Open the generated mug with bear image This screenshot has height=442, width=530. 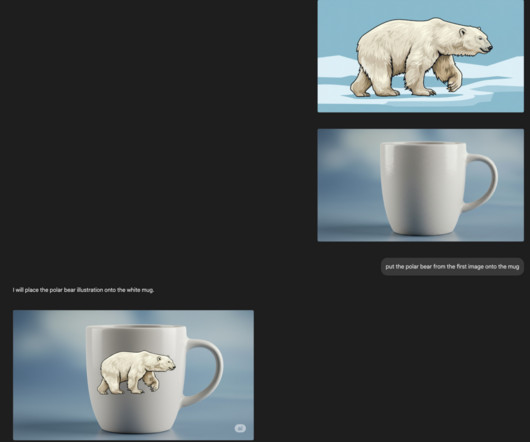pos(133,375)
